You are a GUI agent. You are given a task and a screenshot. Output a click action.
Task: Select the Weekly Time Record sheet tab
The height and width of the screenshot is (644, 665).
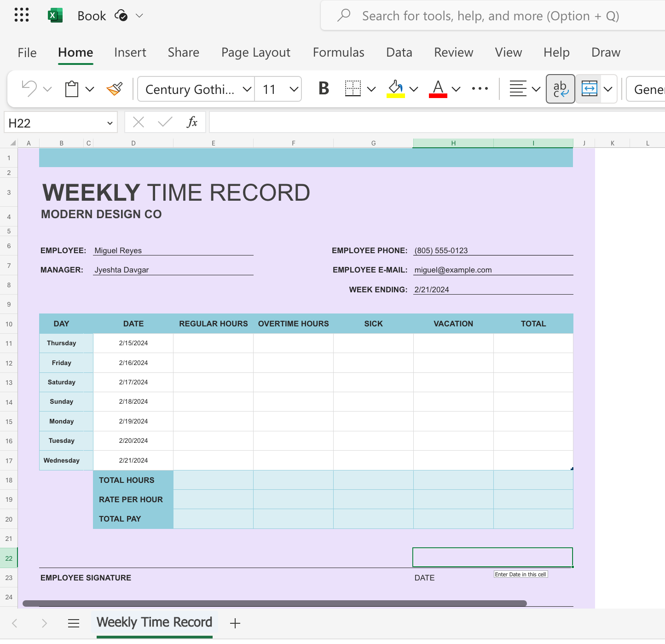(155, 622)
